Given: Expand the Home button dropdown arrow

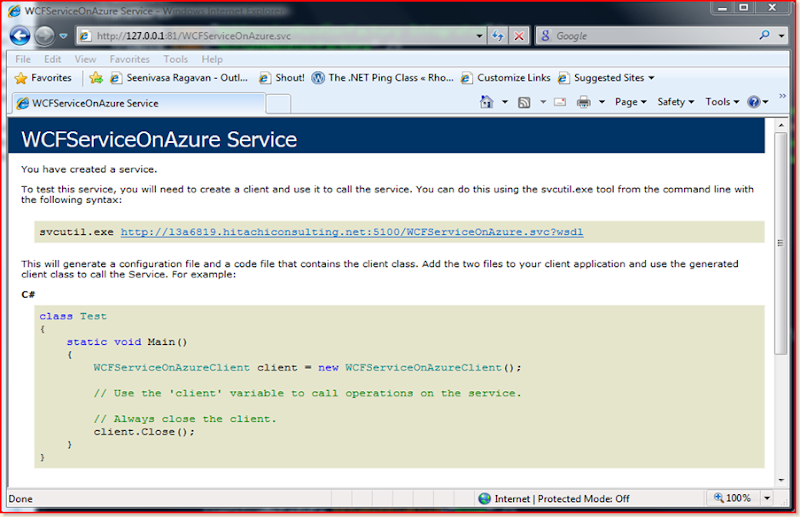Looking at the screenshot, I should click(x=505, y=102).
